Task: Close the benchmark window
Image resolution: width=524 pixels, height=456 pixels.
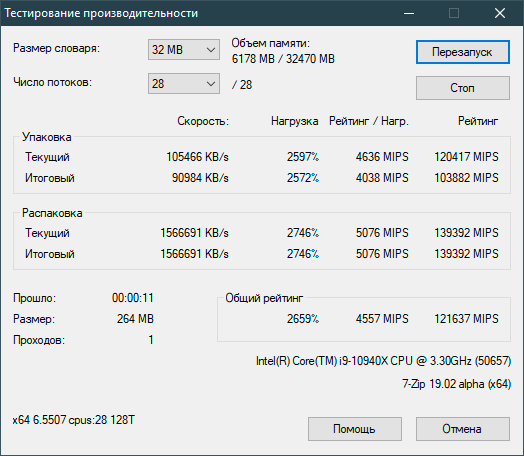Action: [x=500, y=13]
